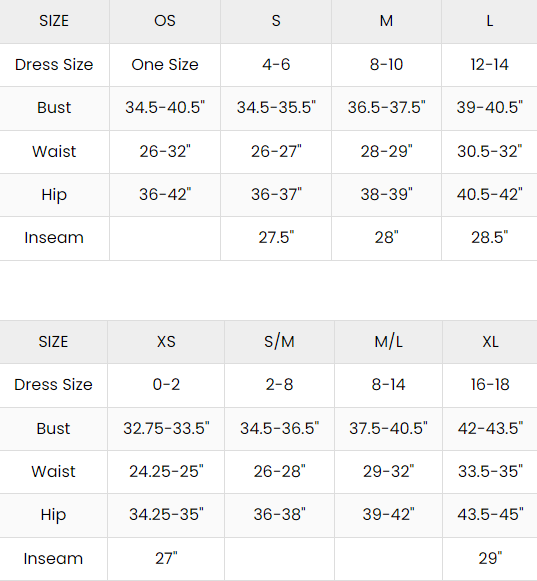This screenshot has height=581, width=537.
Task: Select the 26-32" waist measurement
Action: 165,152
